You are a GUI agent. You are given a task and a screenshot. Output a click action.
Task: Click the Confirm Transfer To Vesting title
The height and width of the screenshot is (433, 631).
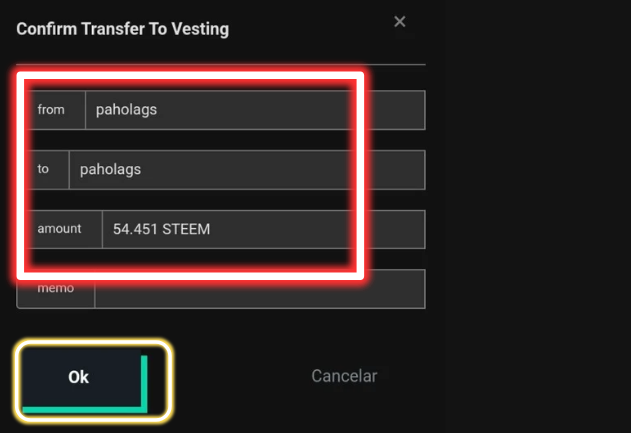pyautogui.click(x=123, y=29)
